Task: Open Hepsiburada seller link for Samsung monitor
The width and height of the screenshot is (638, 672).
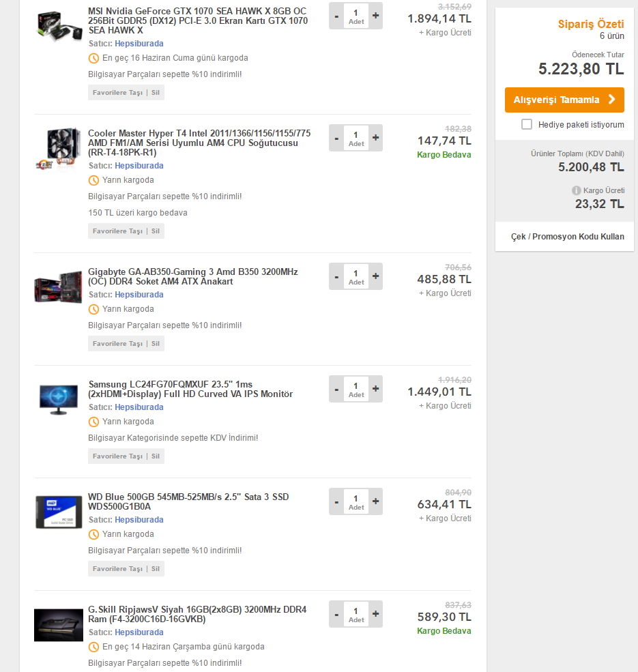Action: pos(139,407)
